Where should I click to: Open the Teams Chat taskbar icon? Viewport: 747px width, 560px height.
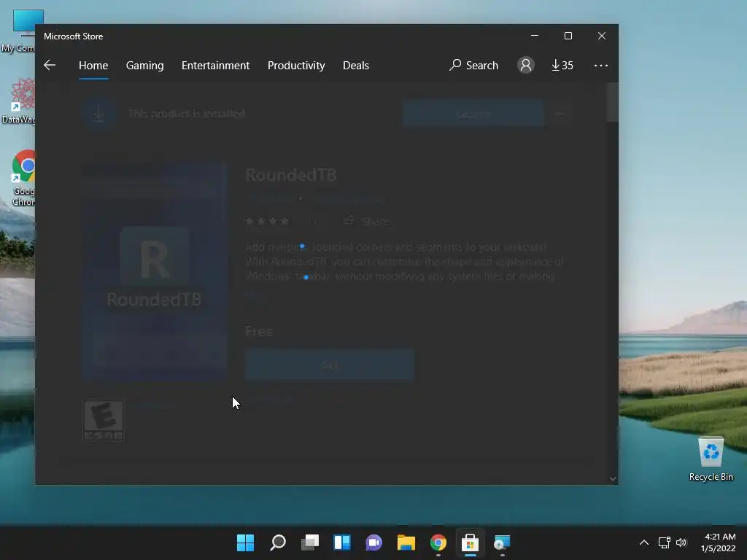374,542
